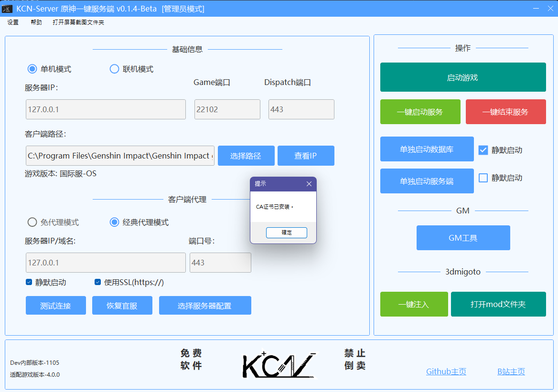558x392 pixels.
Task: Click the 一键注入 button
Action: coord(414,304)
